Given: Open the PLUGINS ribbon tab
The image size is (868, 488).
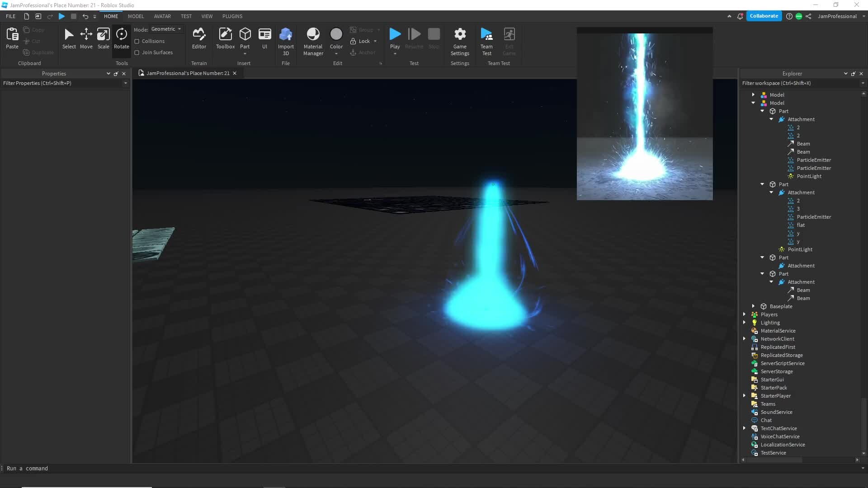Looking at the screenshot, I should 232,16.
